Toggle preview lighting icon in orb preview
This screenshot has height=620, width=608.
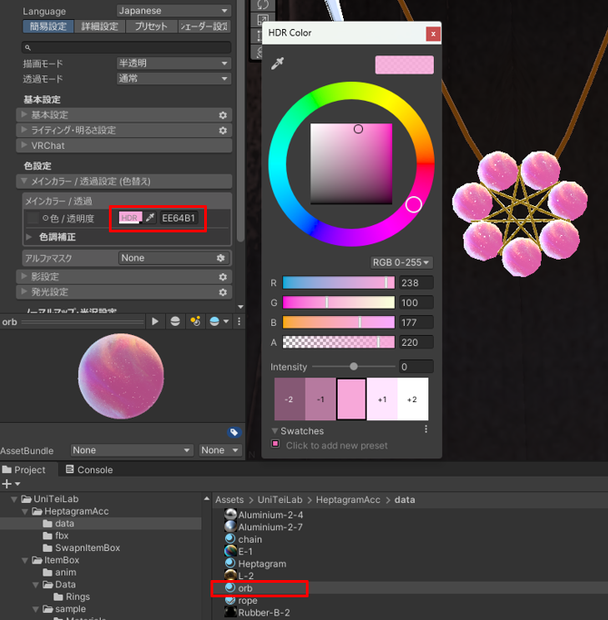pyautogui.click(x=195, y=321)
